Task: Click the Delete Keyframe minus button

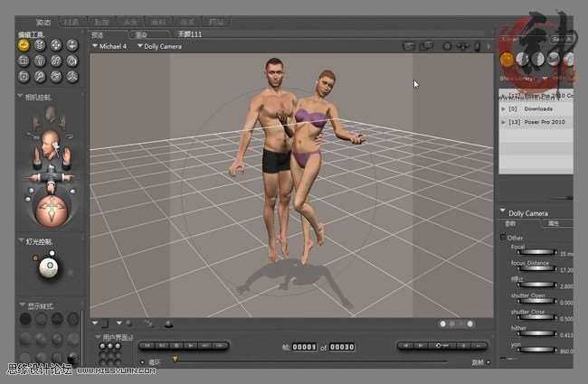Action: [x=479, y=345]
